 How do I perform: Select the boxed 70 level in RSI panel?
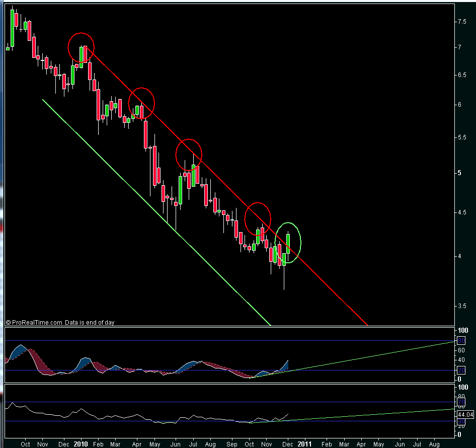click(x=461, y=402)
